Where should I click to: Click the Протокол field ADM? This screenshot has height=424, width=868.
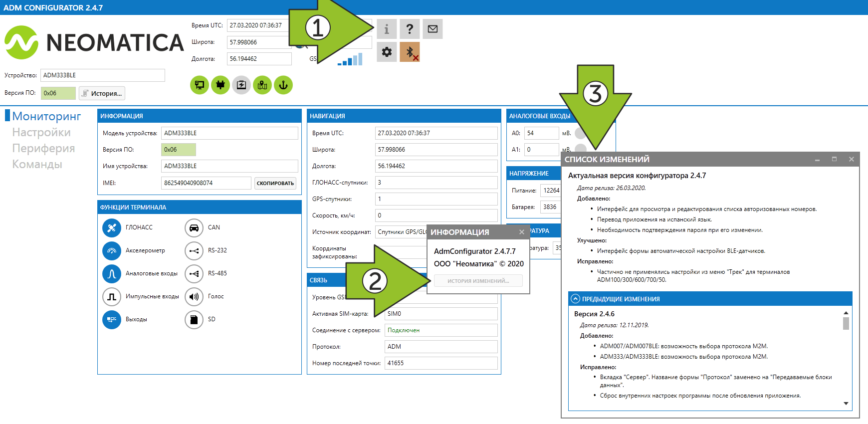coord(441,347)
